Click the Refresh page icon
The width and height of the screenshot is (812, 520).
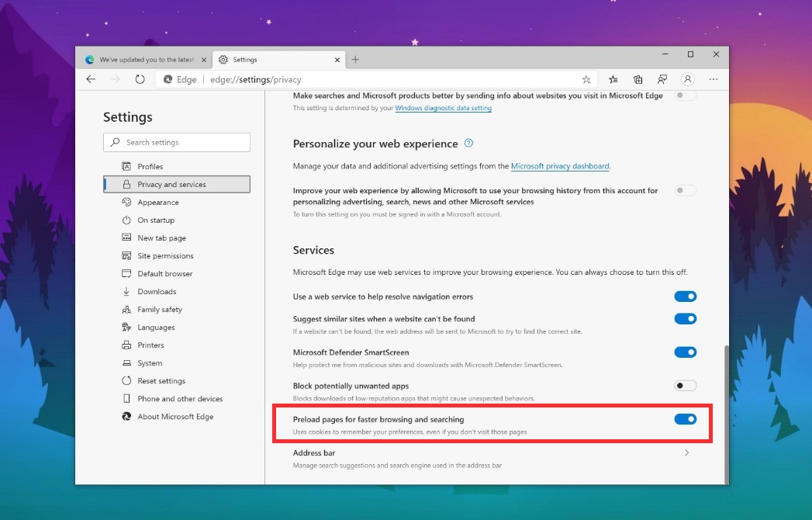click(x=140, y=79)
